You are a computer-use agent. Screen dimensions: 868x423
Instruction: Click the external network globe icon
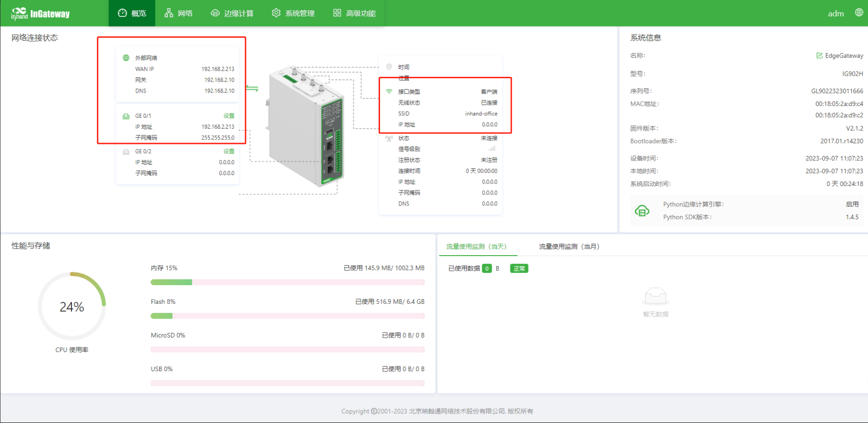(126, 58)
